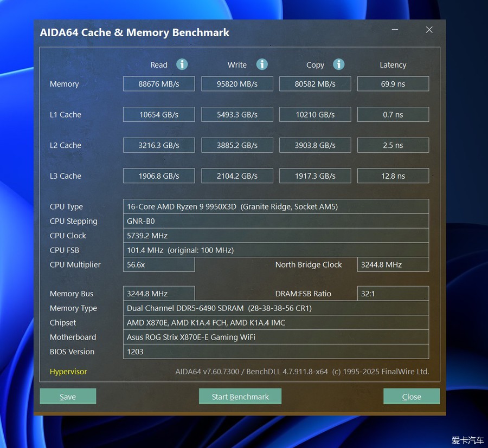This screenshot has width=488, height=448.
Task: Click the L3 Cache row label
Action: 66,176
